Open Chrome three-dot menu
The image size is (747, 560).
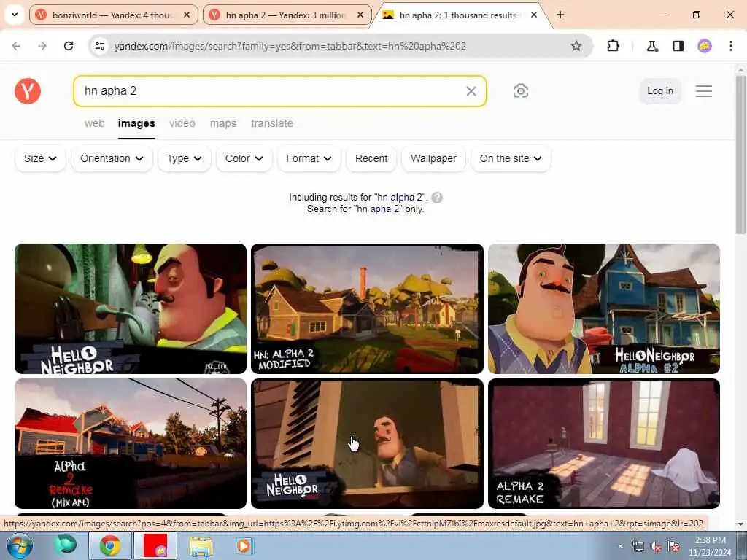point(730,46)
